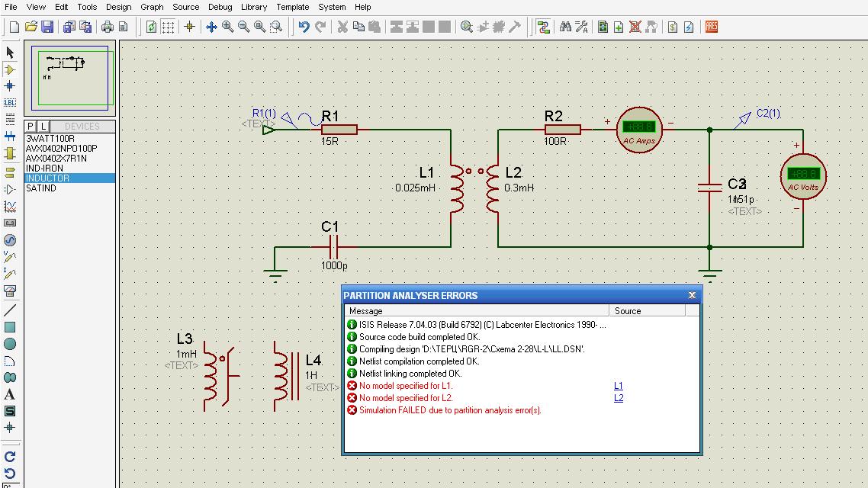Select SATIND in the devices list
This screenshot has width=868, height=488.
(41, 188)
